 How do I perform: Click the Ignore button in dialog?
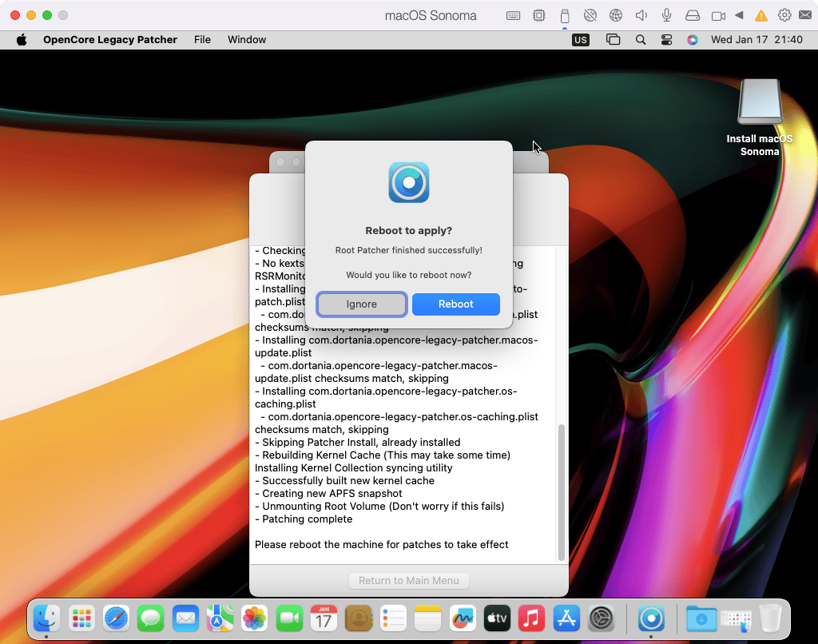coord(362,304)
